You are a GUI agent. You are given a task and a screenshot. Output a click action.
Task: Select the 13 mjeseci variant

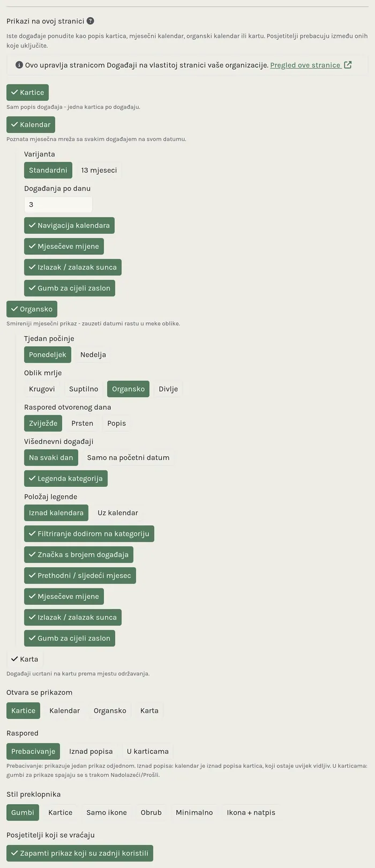pos(99,170)
